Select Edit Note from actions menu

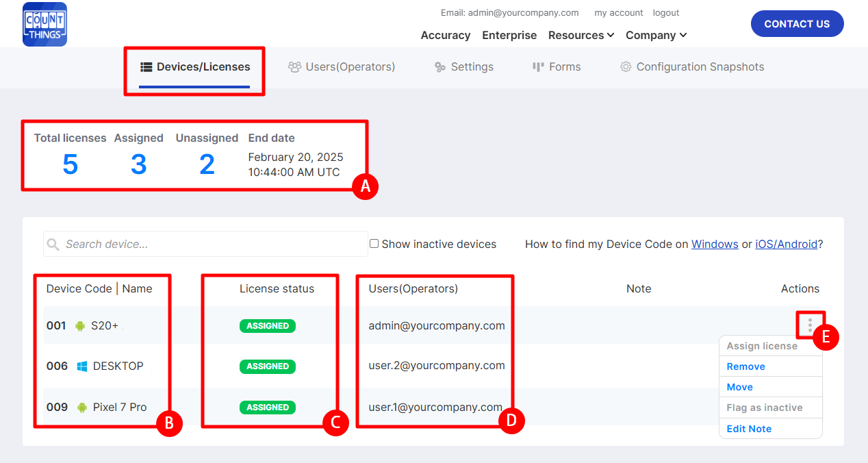749,429
